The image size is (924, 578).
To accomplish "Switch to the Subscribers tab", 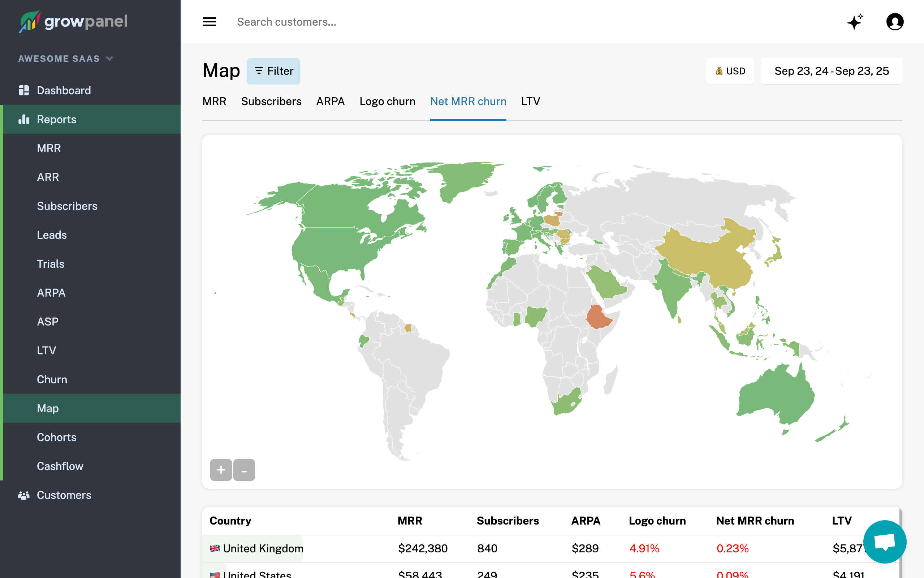I will click(271, 101).
